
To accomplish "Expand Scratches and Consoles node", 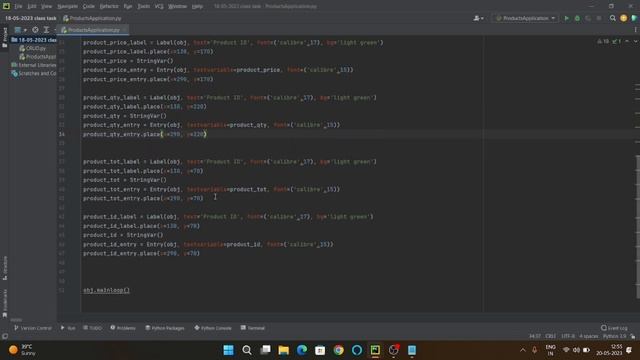I will (x=34, y=73).
